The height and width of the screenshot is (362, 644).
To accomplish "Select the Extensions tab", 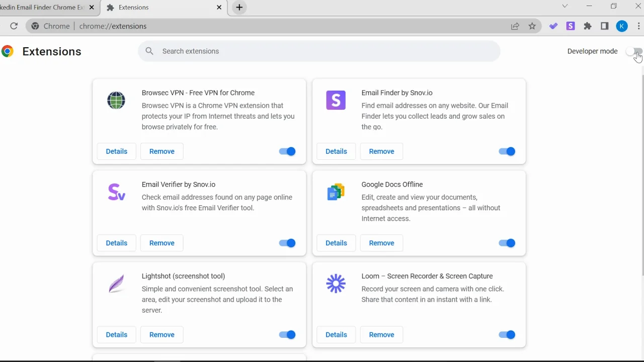I will (x=164, y=8).
